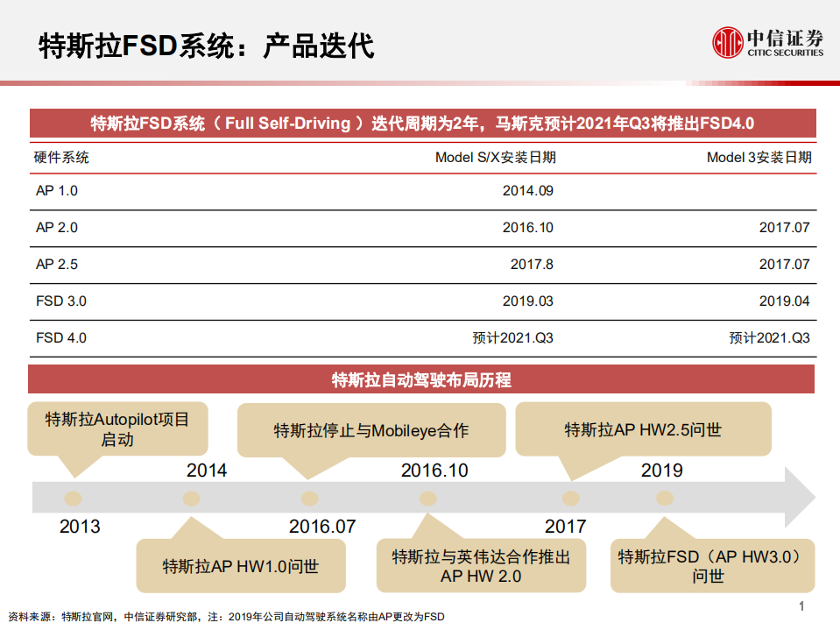This screenshot has height=630, width=840.
Task: Click the 2013 timeline marker dot
Action: pos(72,497)
